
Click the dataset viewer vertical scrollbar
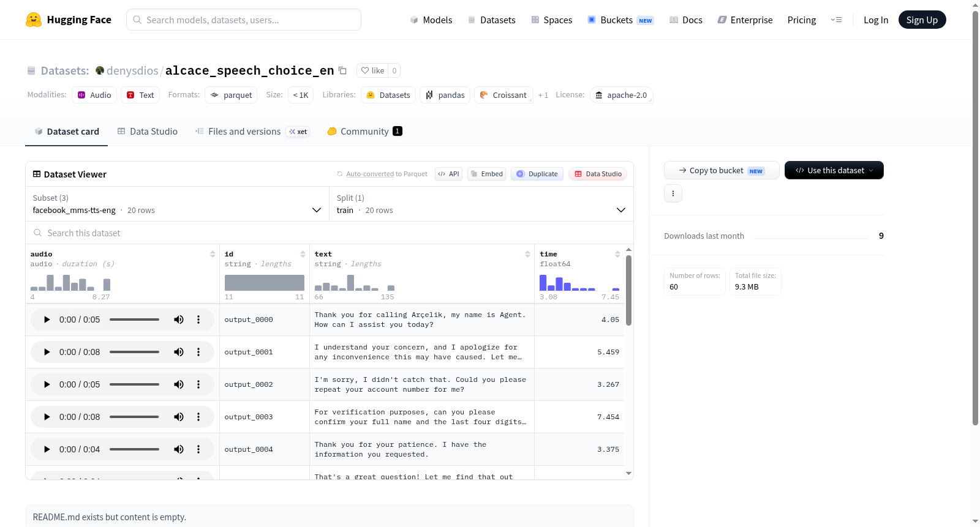click(x=628, y=291)
